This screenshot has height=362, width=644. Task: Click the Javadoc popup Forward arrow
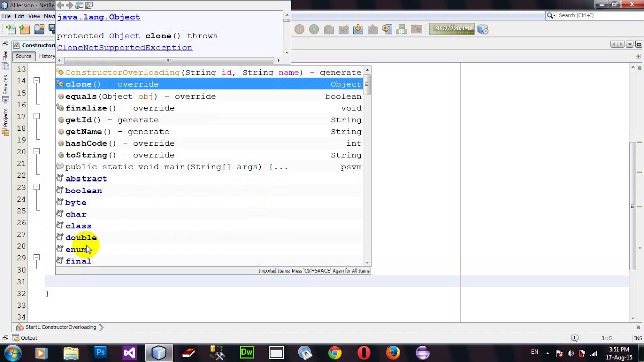(x=70, y=5)
